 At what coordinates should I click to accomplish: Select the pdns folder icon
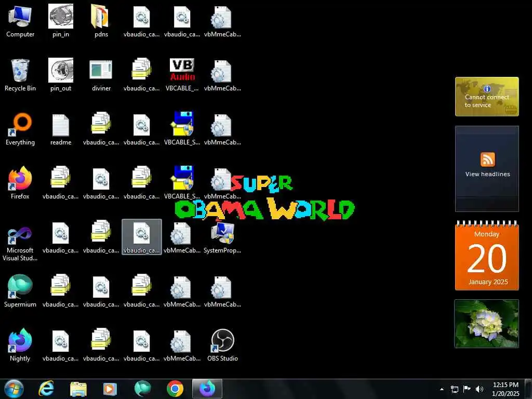click(101, 21)
